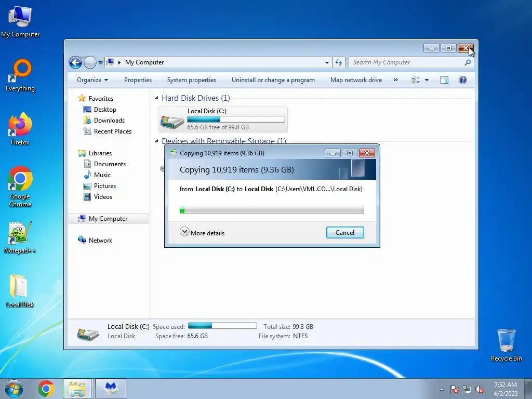Cancel the copying operation
The image size is (532, 399).
pos(345,232)
